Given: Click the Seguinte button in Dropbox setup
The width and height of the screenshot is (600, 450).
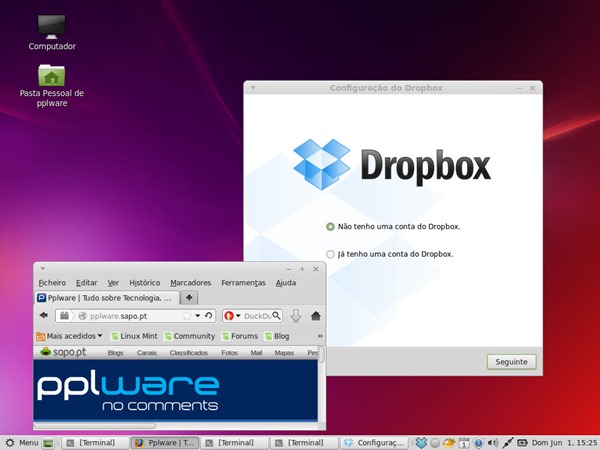Looking at the screenshot, I should pos(511,362).
